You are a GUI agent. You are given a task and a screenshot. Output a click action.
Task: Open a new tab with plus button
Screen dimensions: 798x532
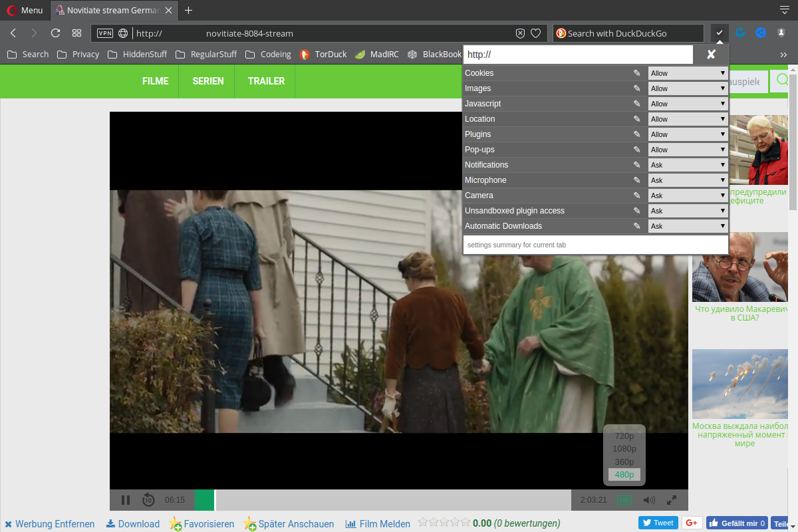pos(189,10)
